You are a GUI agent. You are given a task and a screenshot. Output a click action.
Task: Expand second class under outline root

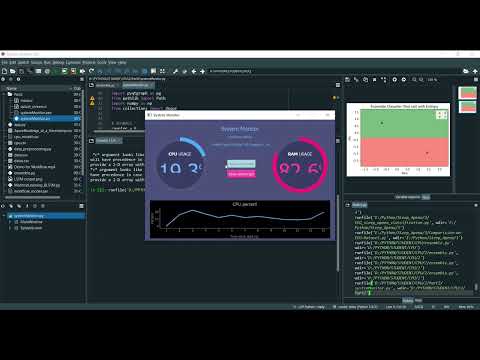pos(10,228)
